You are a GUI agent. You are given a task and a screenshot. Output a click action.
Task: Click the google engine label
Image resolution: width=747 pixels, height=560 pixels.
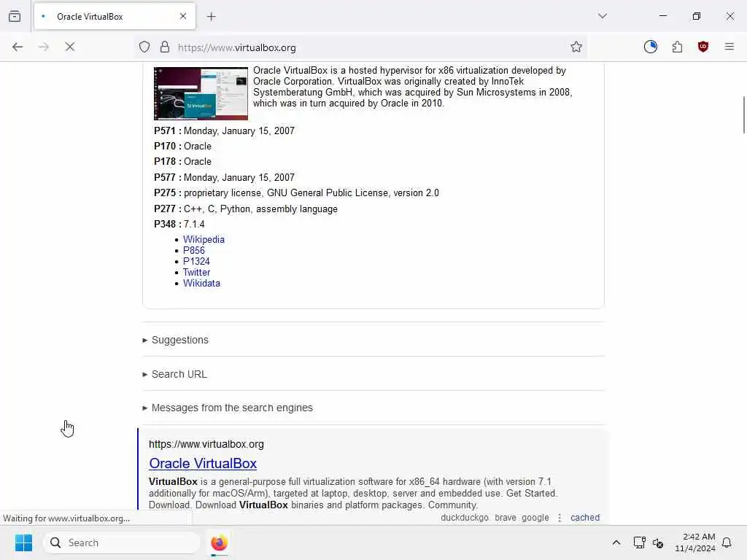(535, 518)
